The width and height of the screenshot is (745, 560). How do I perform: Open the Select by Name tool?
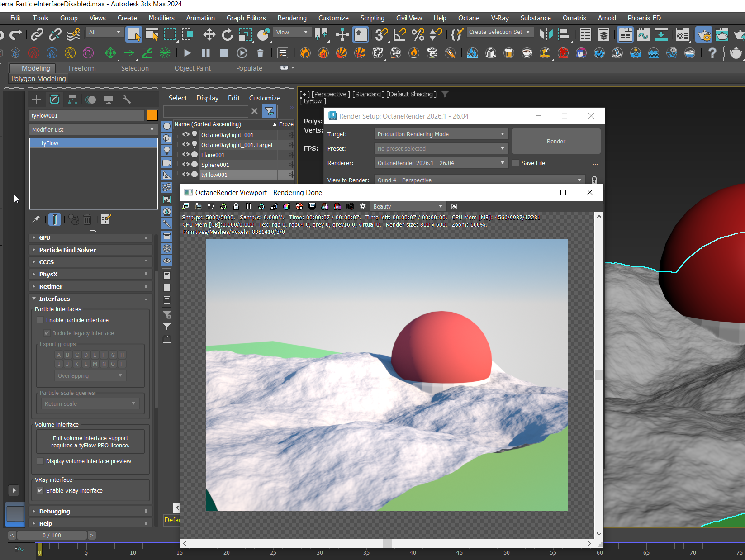click(x=152, y=34)
